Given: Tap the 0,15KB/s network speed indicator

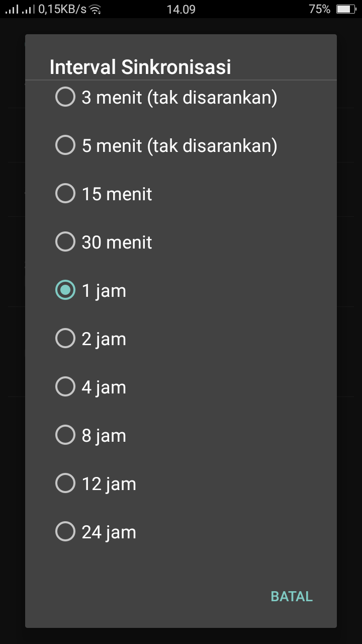Looking at the screenshot, I should [62, 9].
